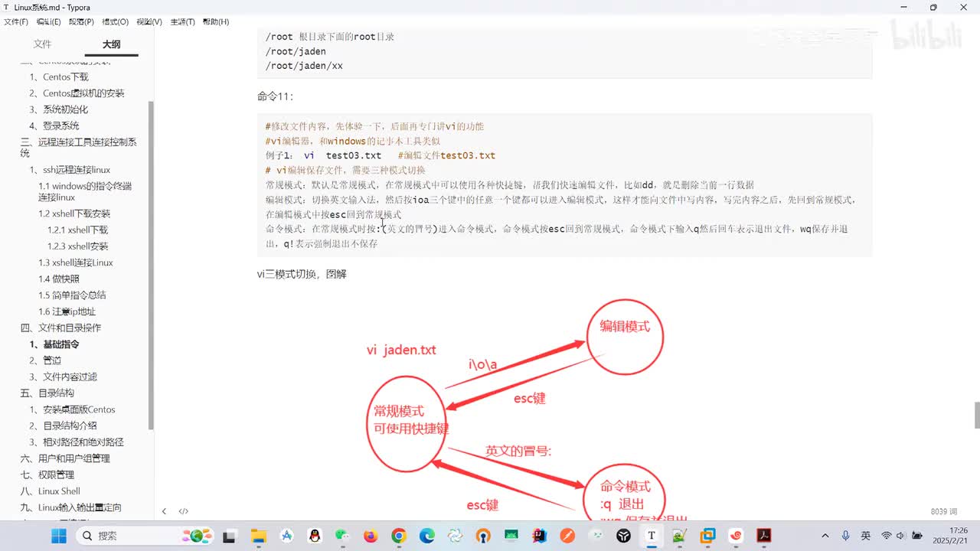The width and height of the screenshot is (980, 551).
Task: Go to outline item 2、管道
Action: point(45,360)
